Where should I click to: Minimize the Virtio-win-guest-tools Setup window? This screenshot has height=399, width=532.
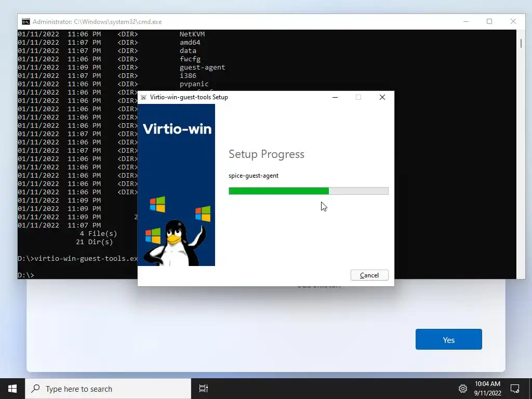(335, 97)
